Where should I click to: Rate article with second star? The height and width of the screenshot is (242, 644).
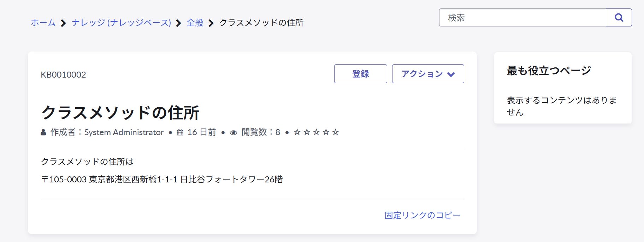(307, 132)
